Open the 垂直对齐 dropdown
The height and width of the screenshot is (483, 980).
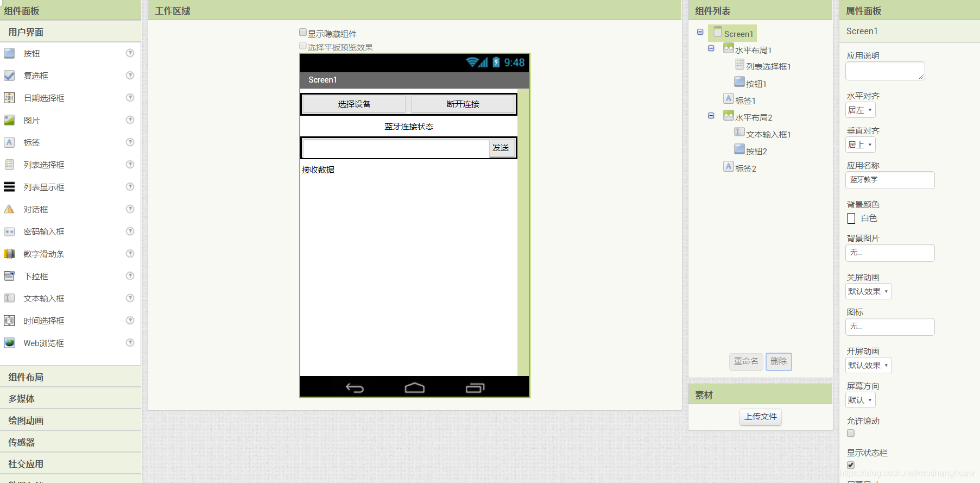[x=861, y=145]
